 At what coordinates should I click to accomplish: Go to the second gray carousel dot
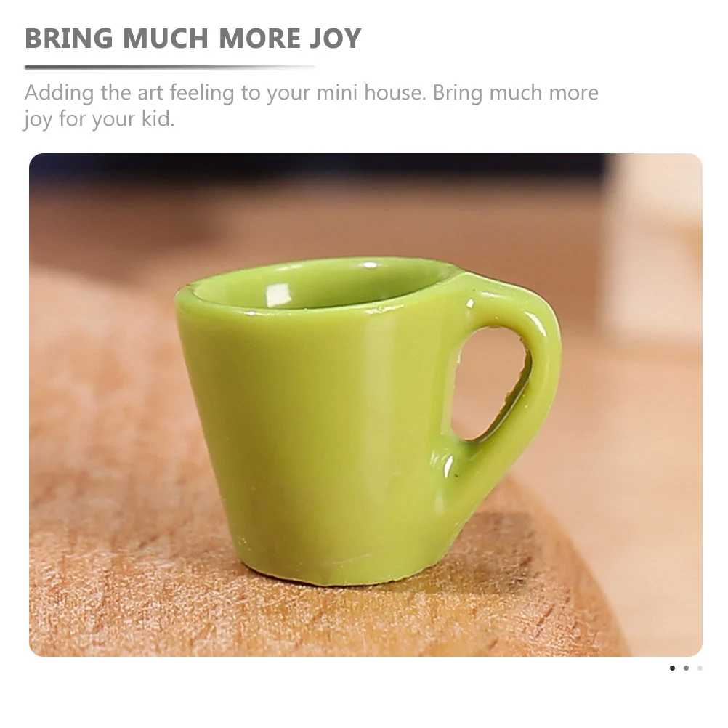[686, 668]
